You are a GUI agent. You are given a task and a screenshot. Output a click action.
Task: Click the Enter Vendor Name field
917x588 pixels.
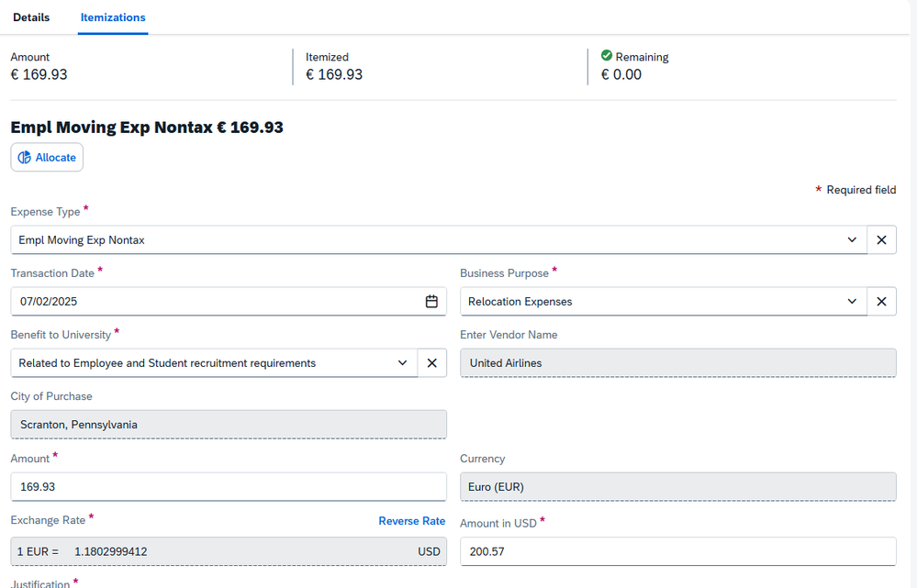677,363
